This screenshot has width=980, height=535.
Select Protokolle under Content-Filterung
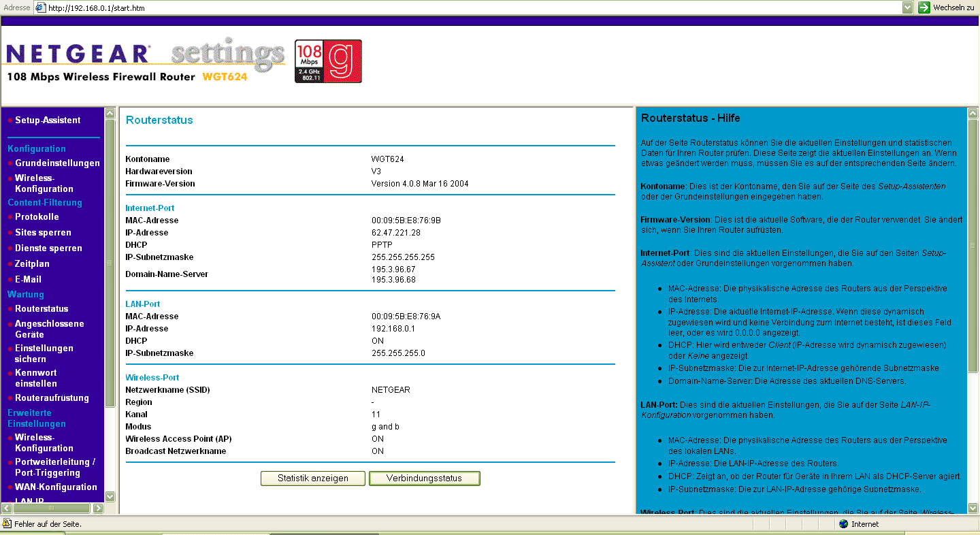coord(37,216)
